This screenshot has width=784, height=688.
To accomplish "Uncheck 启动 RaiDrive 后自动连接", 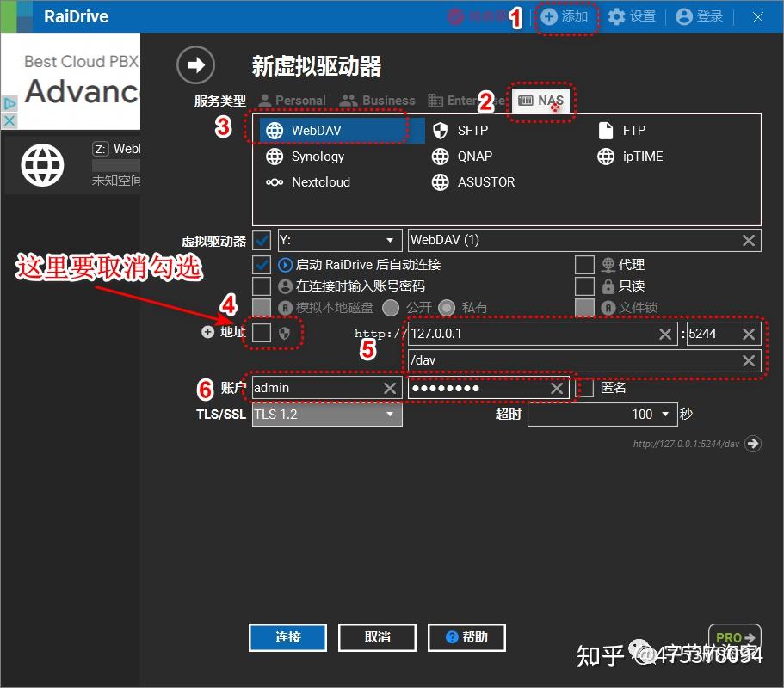I will (261, 264).
